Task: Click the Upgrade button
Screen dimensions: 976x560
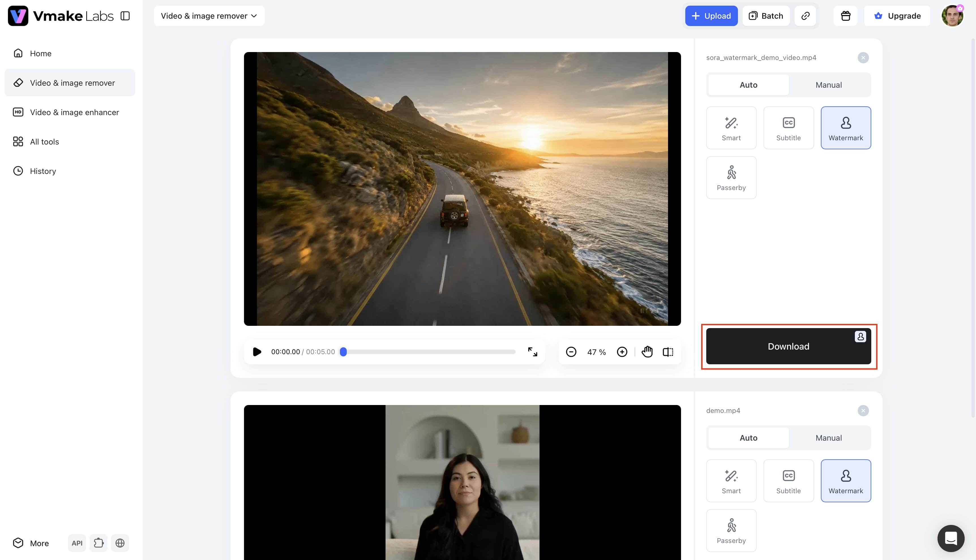Action: [897, 16]
